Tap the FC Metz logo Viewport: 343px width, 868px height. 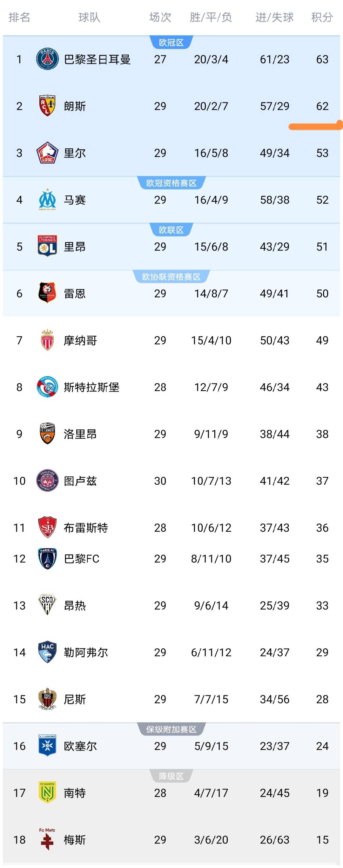click(47, 839)
